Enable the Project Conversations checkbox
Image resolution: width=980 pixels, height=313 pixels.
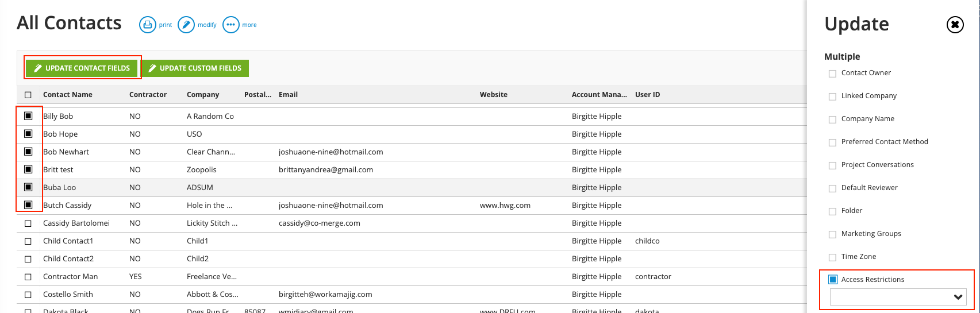832,165
